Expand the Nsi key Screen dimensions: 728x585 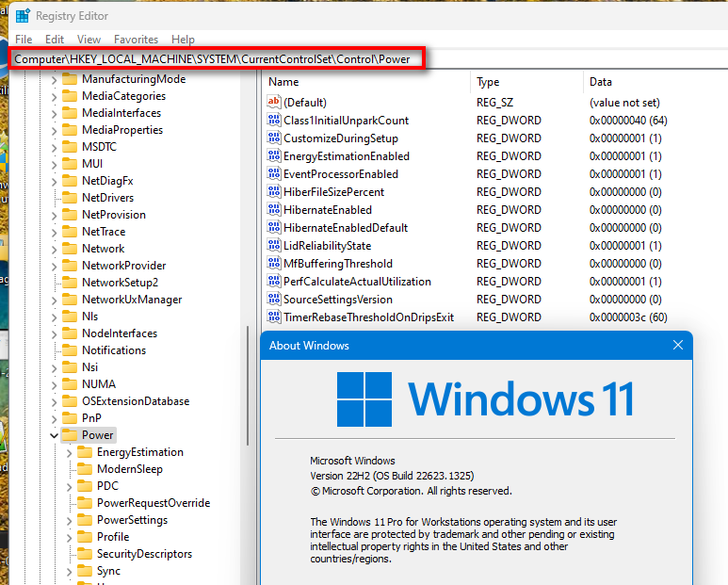click(x=54, y=367)
